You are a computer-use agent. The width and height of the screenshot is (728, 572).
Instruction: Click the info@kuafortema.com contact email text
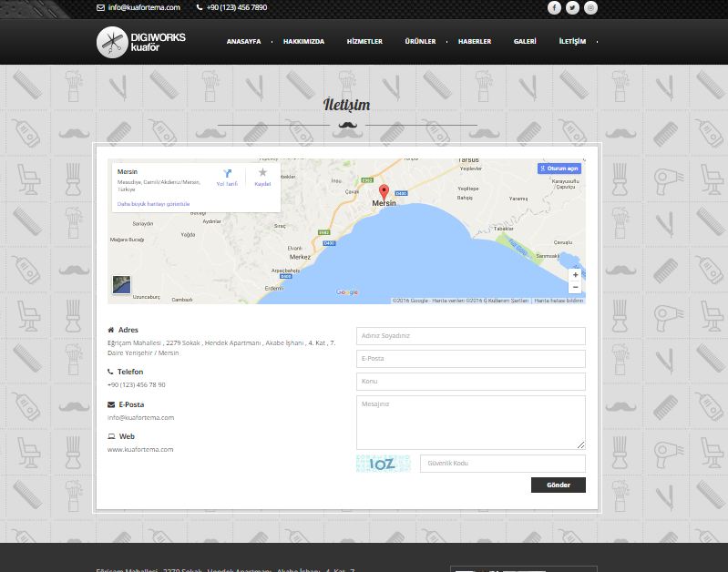coord(140,417)
